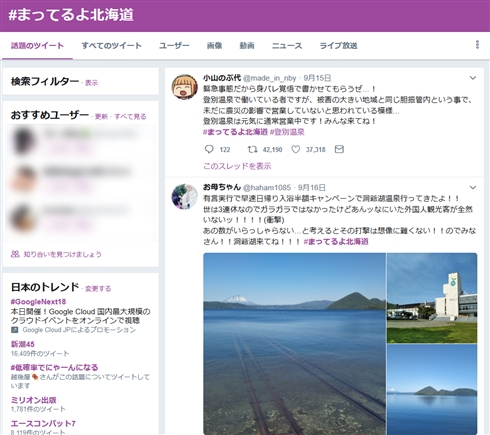Open お母ちゃん's profile avatar
This screenshot has height=435, width=490.
[184, 197]
